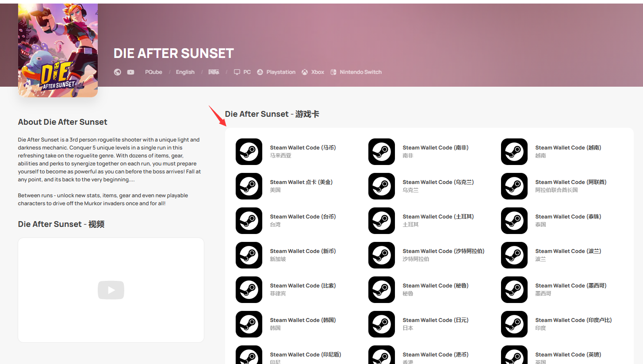Open Steam icon for Wallet Code (波兰)
This screenshot has height=364, width=643.
pos(514,255)
